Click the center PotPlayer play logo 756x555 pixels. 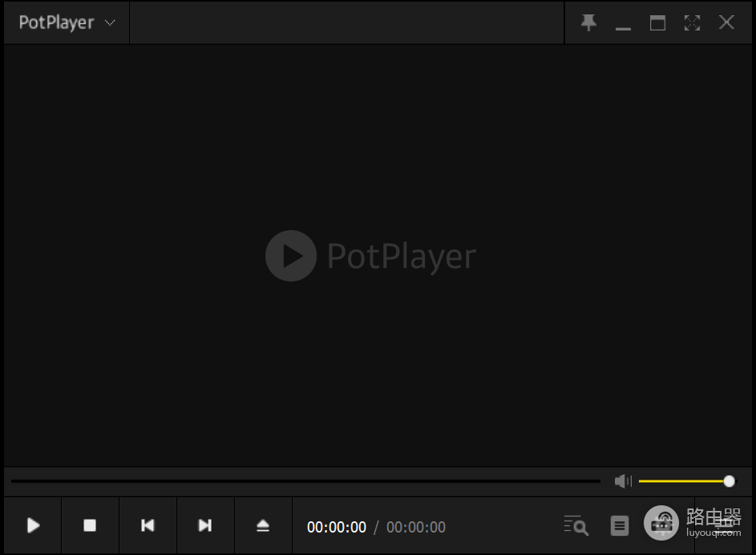click(291, 256)
